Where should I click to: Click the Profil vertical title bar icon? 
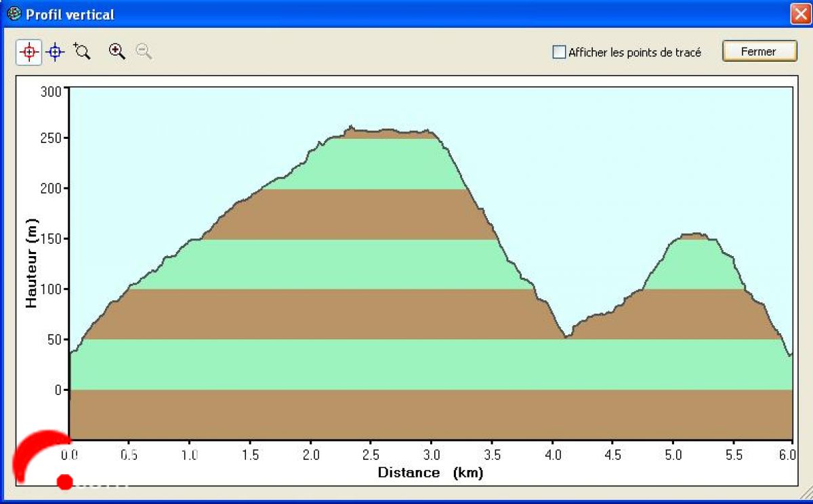[14, 14]
